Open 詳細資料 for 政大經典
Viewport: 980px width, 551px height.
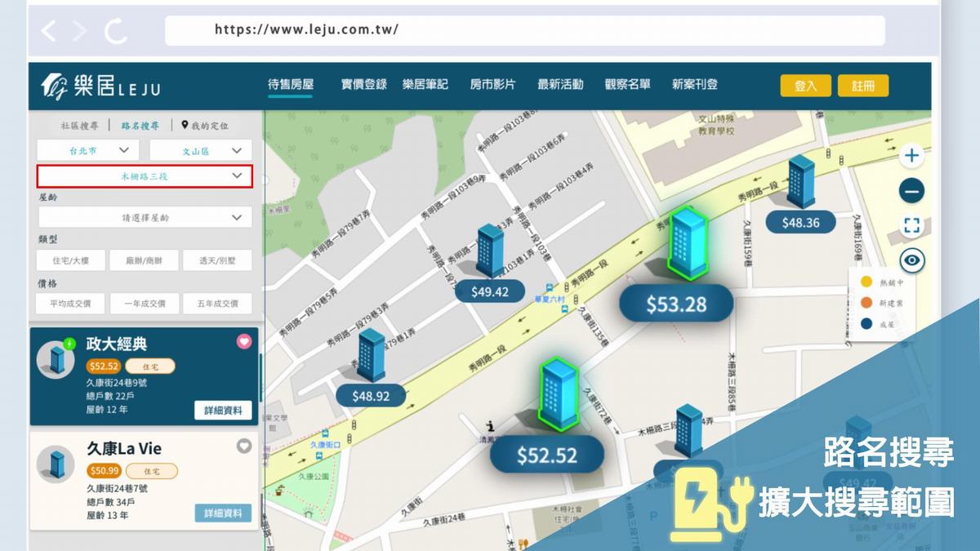[x=223, y=410]
